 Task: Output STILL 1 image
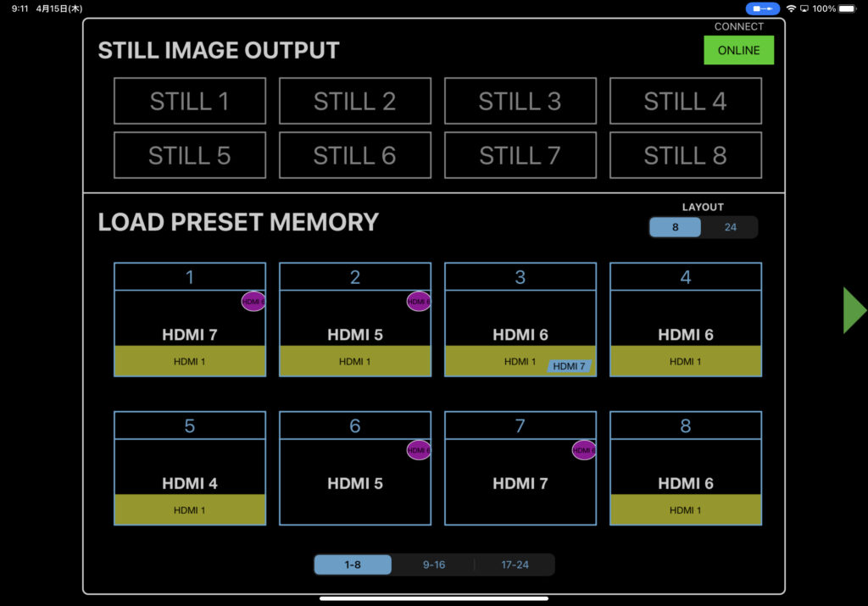tap(190, 101)
